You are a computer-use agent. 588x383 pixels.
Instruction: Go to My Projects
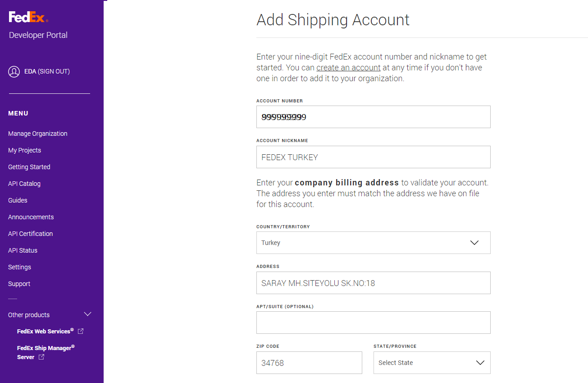(25, 150)
